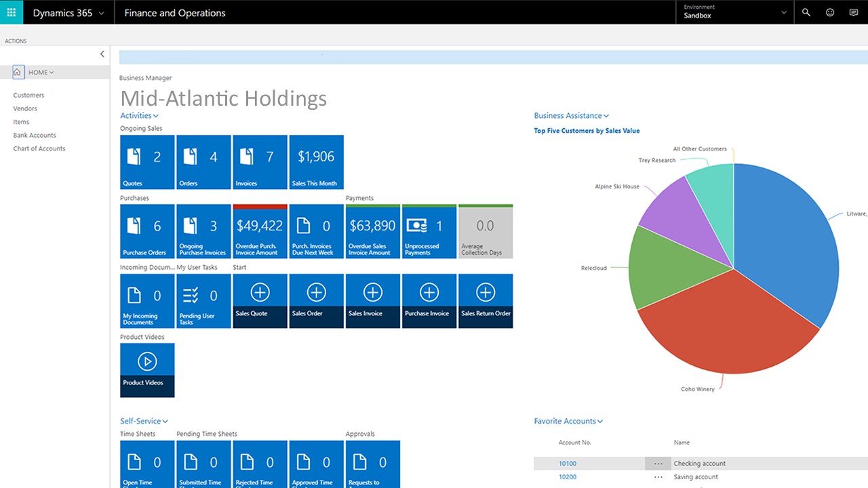Open the Sales This Month tile

tap(316, 162)
